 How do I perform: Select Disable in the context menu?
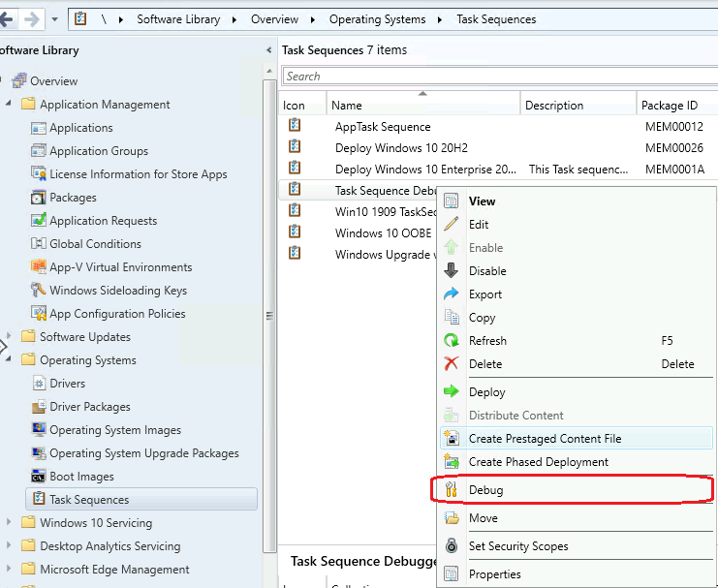pos(487,270)
